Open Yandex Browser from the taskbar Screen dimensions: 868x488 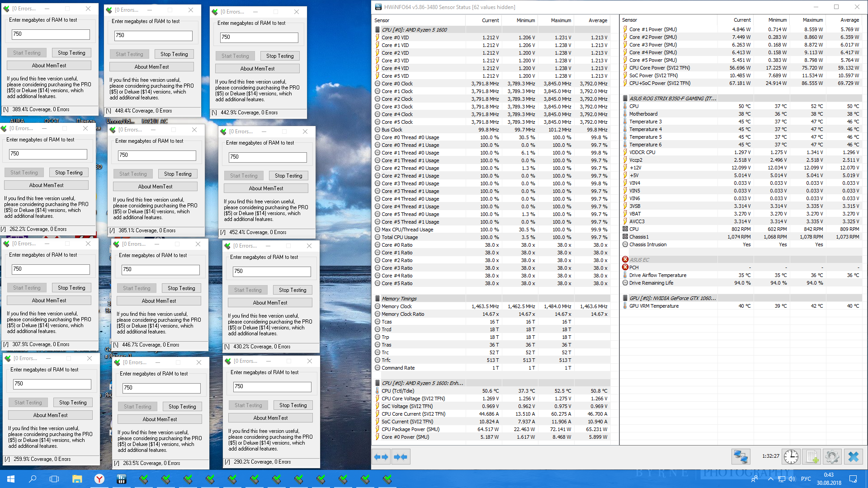pos(99,479)
